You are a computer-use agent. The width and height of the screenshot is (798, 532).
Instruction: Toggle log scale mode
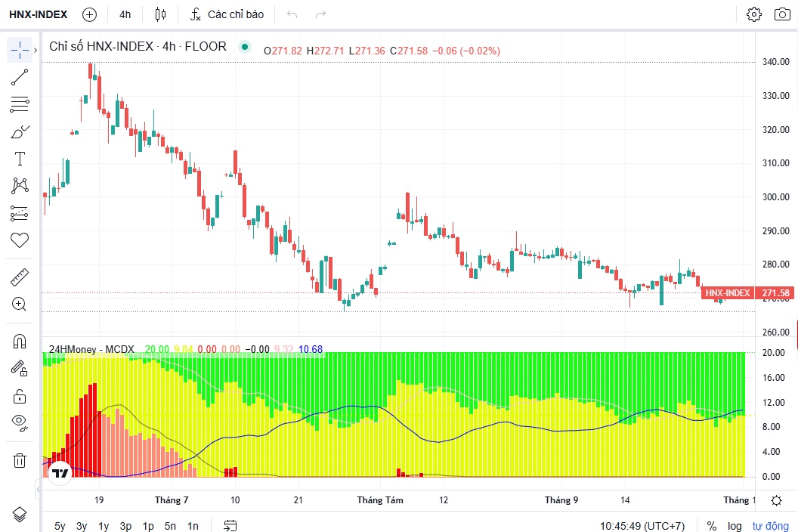[735, 526]
